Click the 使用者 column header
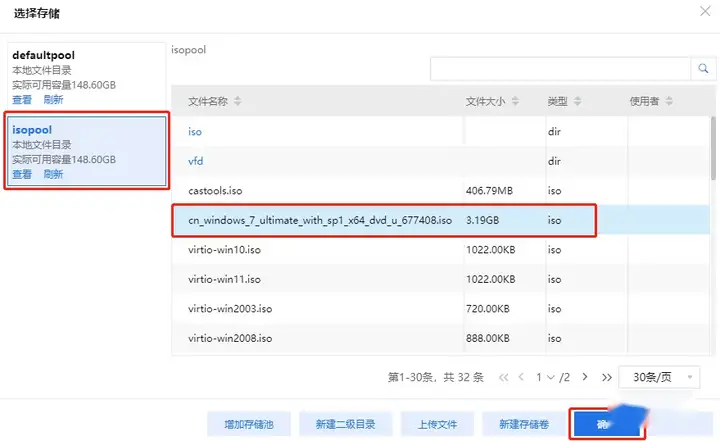The image size is (720, 441). point(644,101)
